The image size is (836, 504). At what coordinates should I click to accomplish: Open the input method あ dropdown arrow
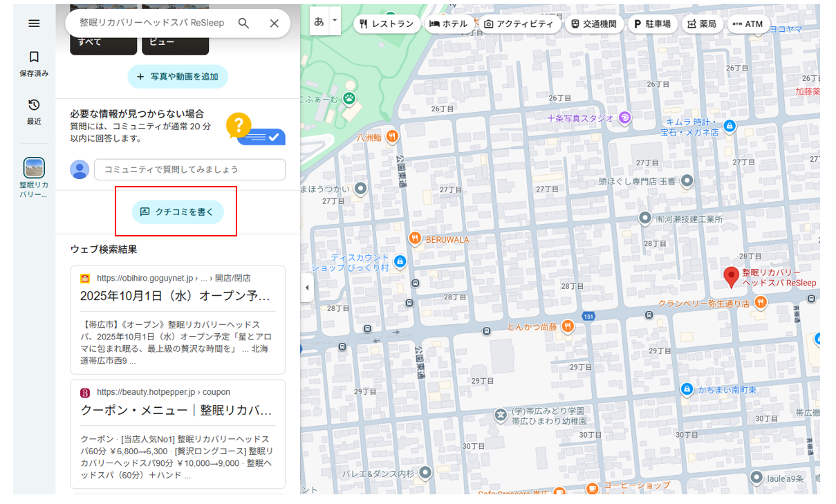pos(335,21)
